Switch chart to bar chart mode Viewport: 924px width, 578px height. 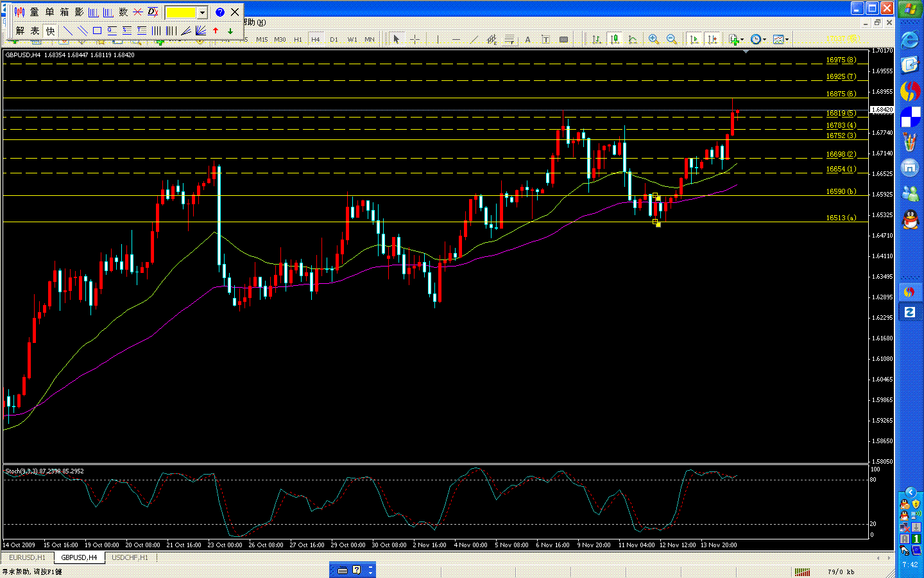pyautogui.click(x=597, y=39)
